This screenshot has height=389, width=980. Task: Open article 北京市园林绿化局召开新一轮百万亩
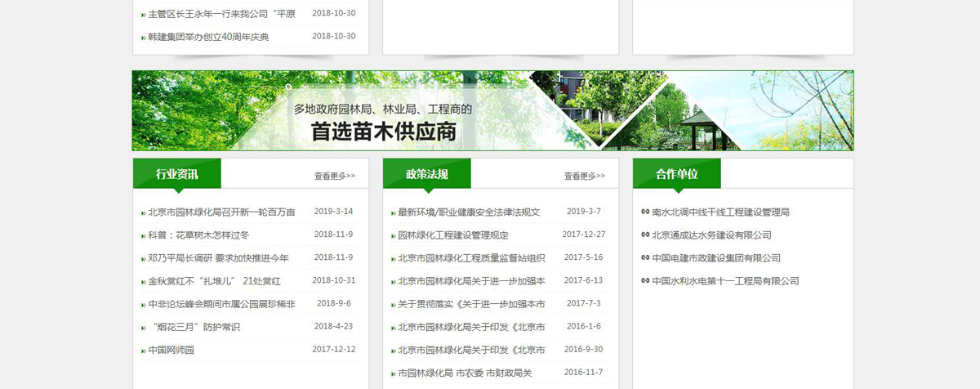click(x=221, y=212)
